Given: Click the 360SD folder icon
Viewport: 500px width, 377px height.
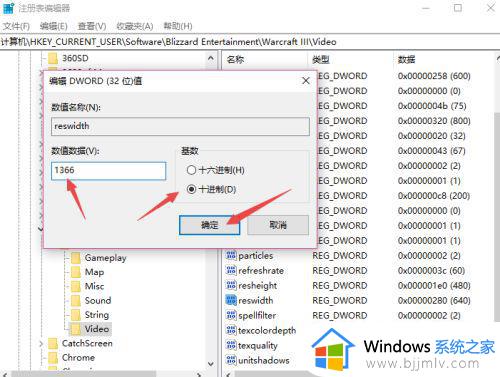Looking at the screenshot, I should pyautogui.click(x=53, y=58).
